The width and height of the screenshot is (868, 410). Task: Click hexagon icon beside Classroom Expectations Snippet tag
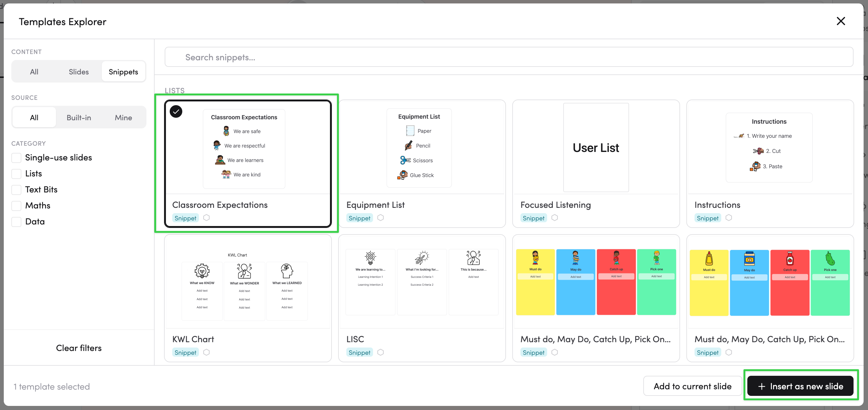(x=206, y=218)
